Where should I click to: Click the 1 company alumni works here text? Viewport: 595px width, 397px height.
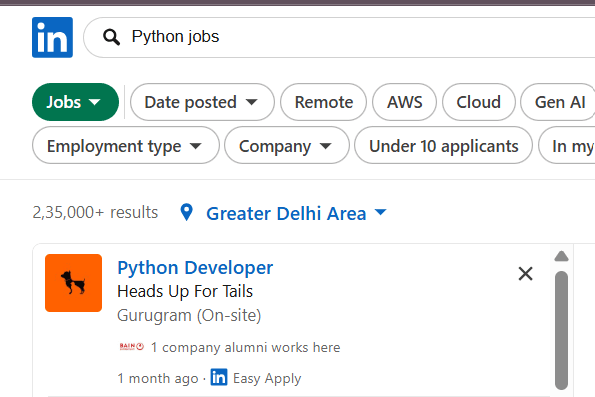246,347
